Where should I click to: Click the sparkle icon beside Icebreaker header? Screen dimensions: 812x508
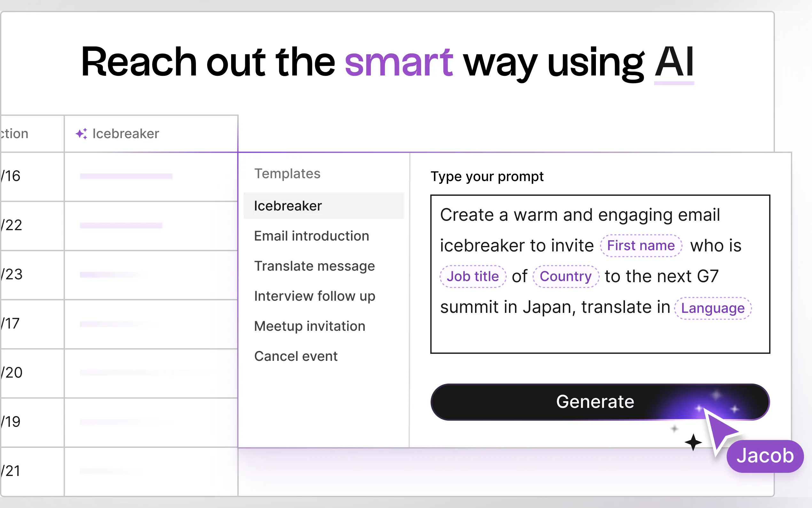click(81, 134)
